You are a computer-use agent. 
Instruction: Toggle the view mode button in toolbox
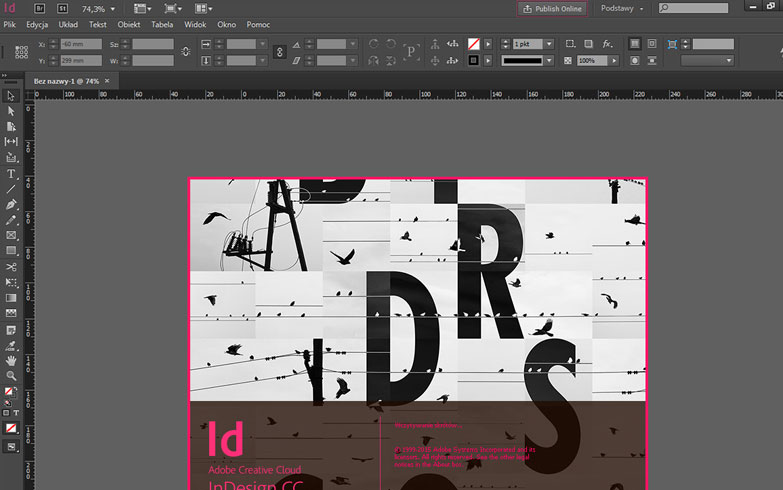click(x=11, y=447)
